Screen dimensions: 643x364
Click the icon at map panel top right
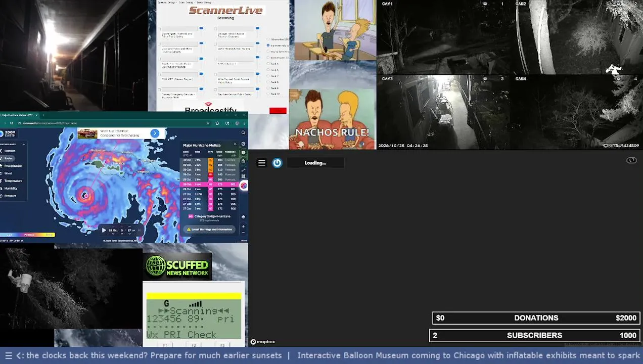[x=631, y=160]
